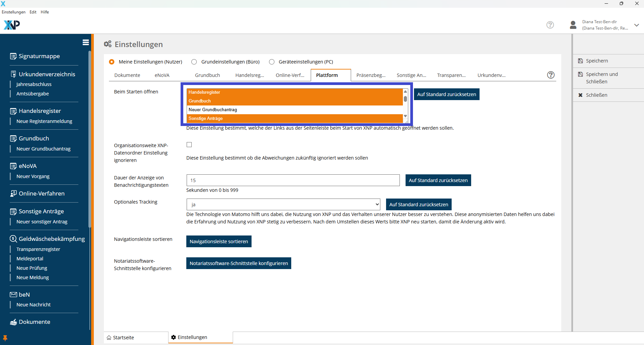The image size is (644, 345).
Task: Click Speichern und Schließen
Action: pos(601,78)
